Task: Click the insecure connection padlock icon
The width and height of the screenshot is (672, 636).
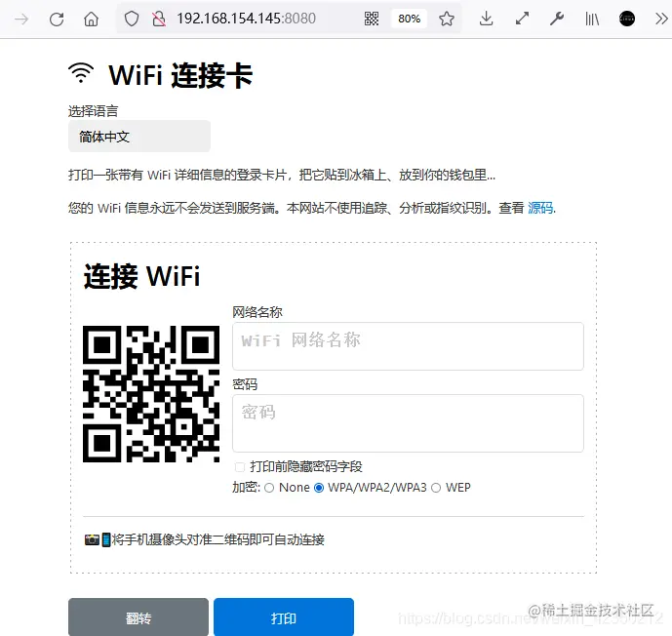Action: click(x=159, y=19)
